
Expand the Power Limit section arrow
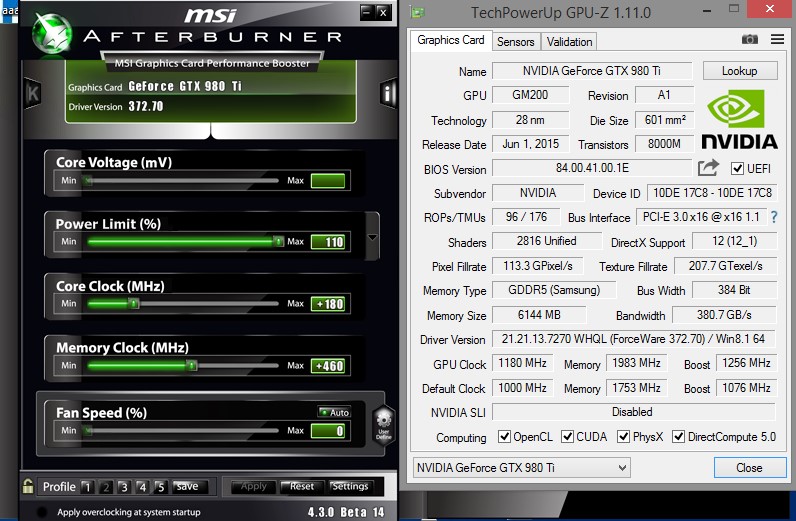[372, 237]
